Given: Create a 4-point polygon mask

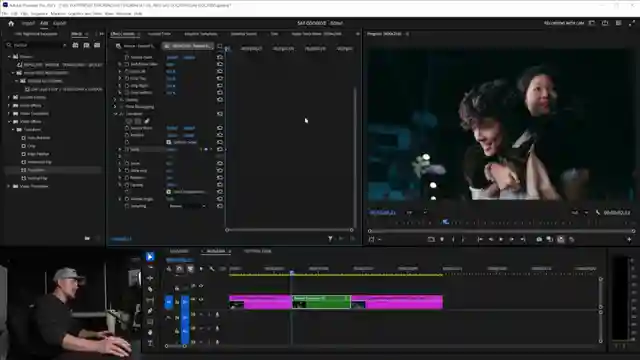Looking at the screenshot, I should [138, 121].
